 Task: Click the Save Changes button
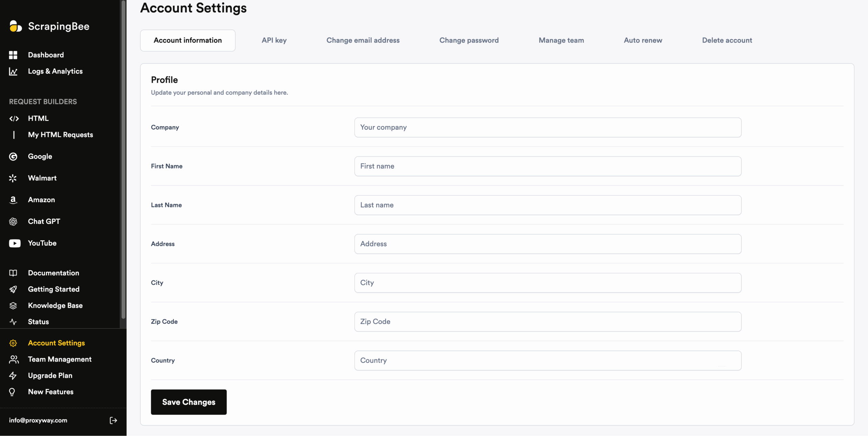(x=189, y=402)
